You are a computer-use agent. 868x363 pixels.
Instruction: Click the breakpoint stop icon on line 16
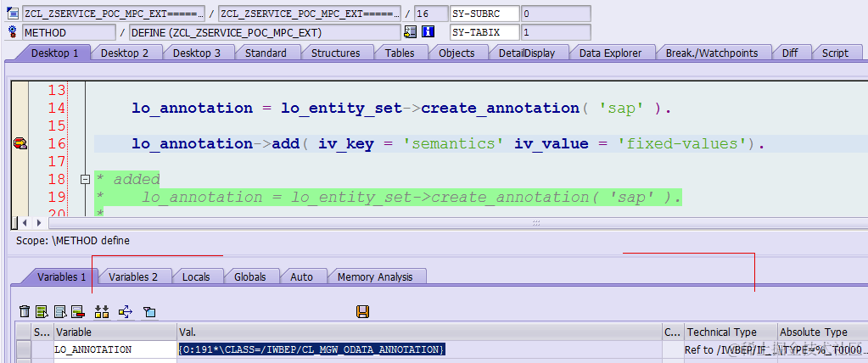click(20, 144)
